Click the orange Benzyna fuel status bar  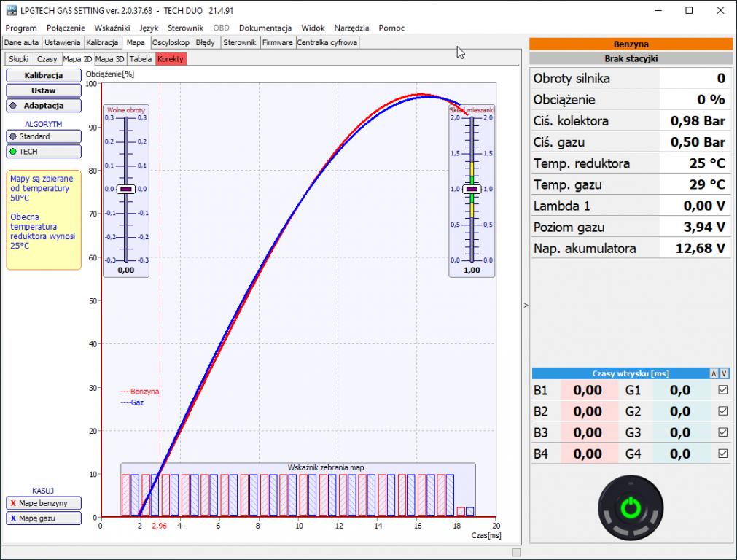[x=631, y=44]
